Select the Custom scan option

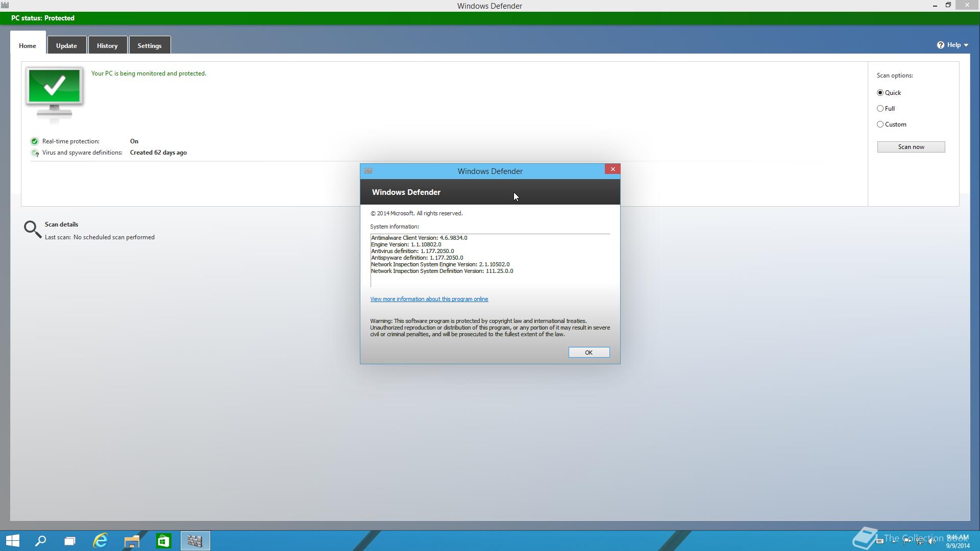[x=892, y=124]
